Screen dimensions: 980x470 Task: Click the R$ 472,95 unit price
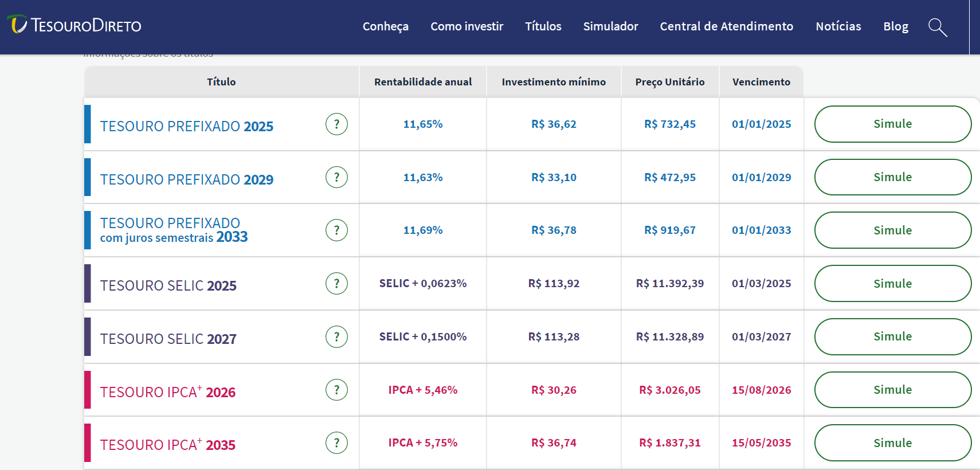click(x=670, y=177)
